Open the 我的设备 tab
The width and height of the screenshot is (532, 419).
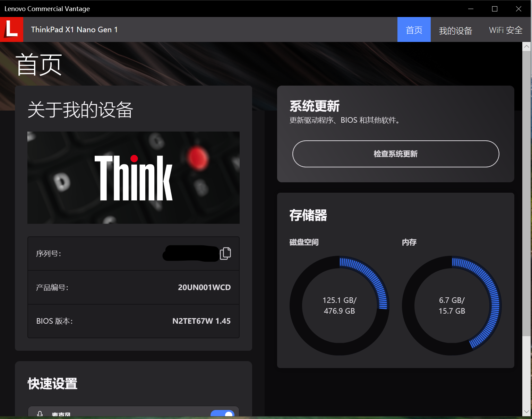point(455,30)
